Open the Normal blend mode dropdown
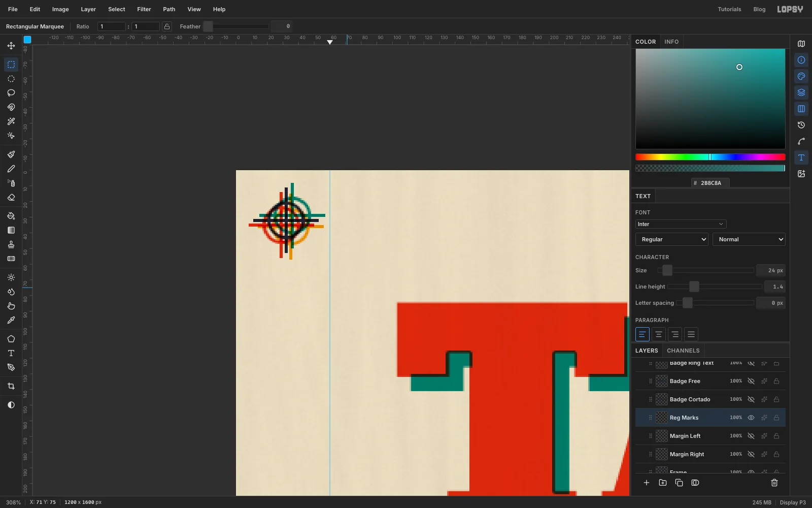The width and height of the screenshot is (812, 508). (x=749, y=239)
